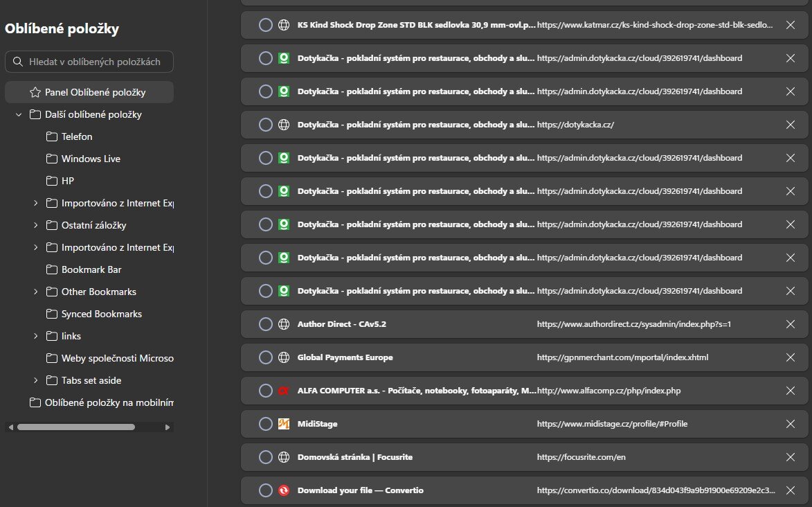Remove the KS Kind Shock favorite with X
Viewport: 812px width, 507px height.
click(791, 25)
